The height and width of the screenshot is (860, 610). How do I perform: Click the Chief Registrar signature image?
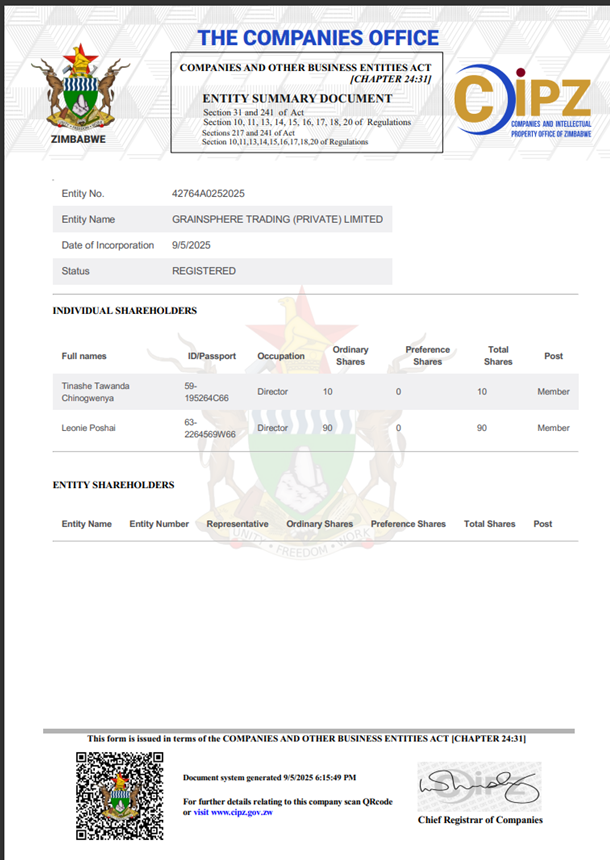(479, 787)
